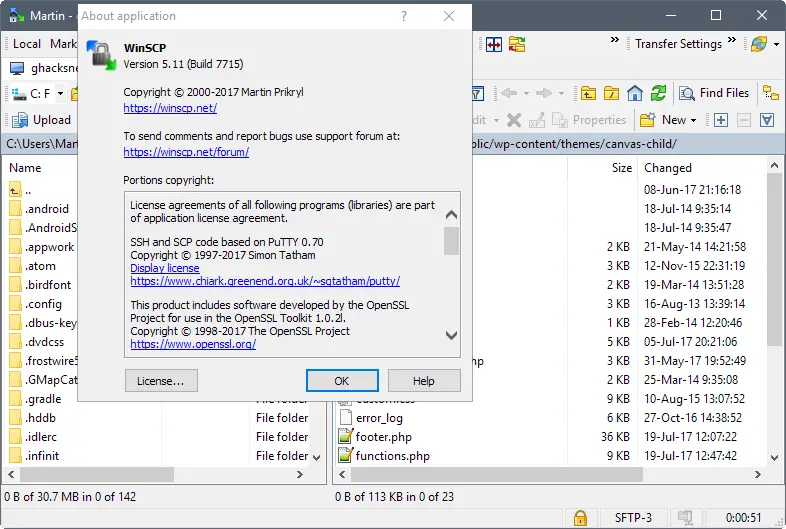Click remote panel horizontal scrollbar thumb

click(497, 474)
